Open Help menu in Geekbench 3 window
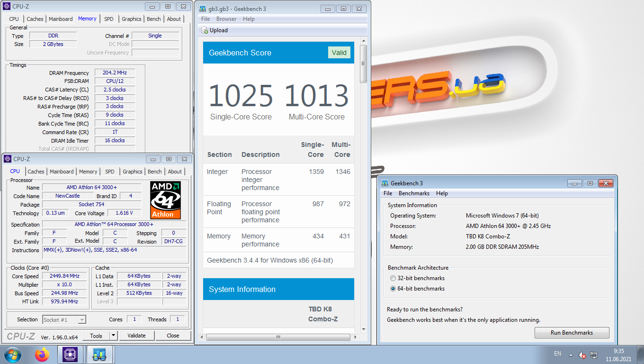 tap(442, 193)
